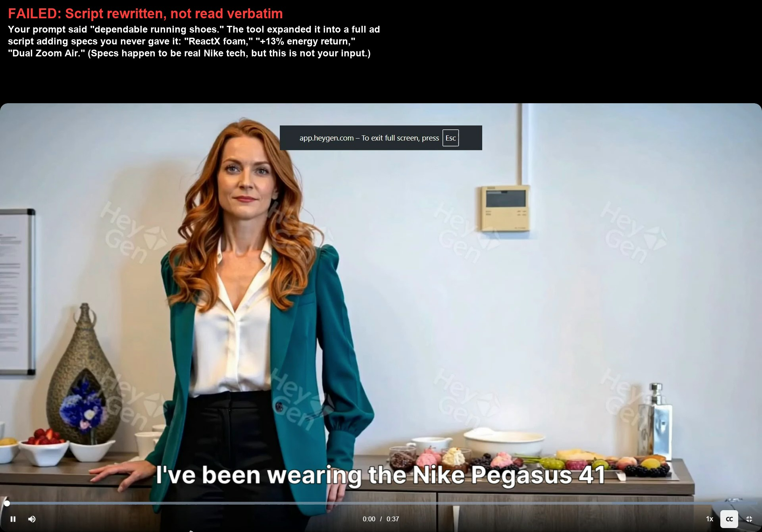762x532 pixels.
Task: Exit full screen mode
Action: click(x=749, y=519)
